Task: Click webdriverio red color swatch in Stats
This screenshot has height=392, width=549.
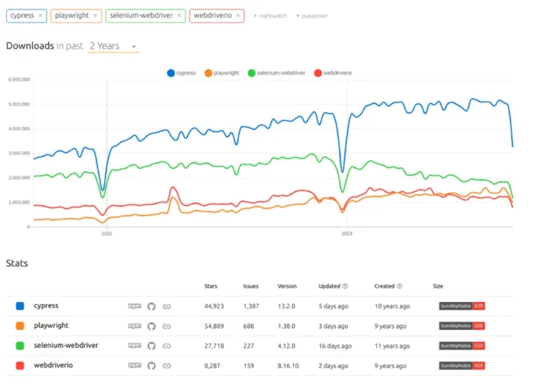Action: pos(20,366)
